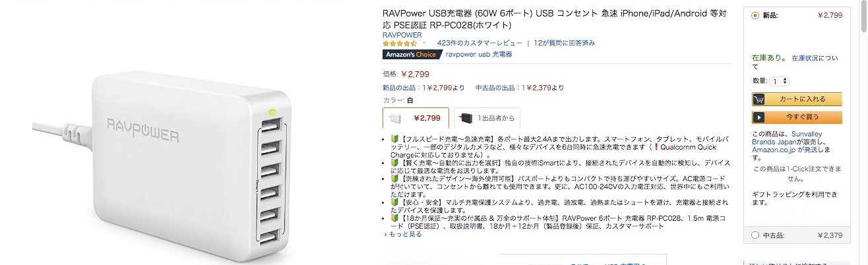Image resolution: width=868 pixels, height=265 pixels.
Task: Click the ravpower usb 充電器 keyword link
Action: (479, 54)
